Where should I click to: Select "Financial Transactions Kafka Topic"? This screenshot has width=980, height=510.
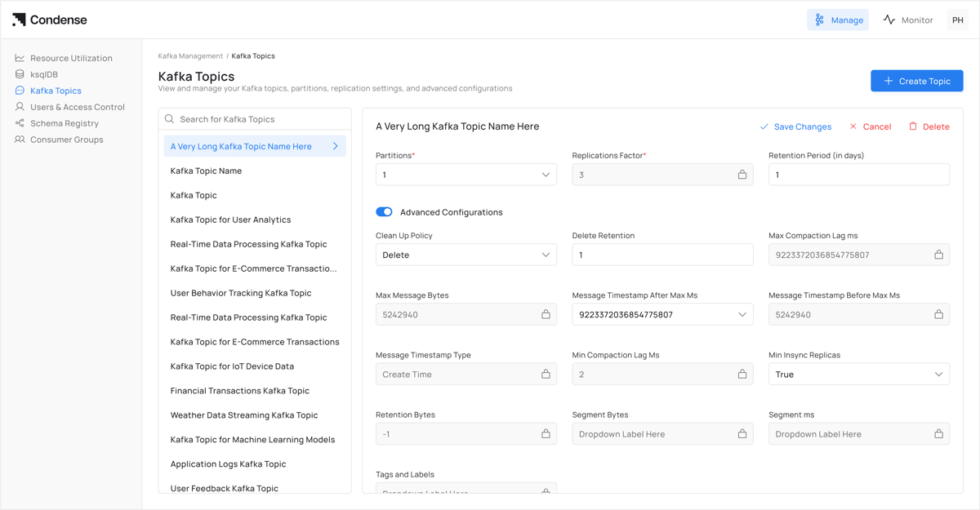pyautogui.click(x=255, y=391)
